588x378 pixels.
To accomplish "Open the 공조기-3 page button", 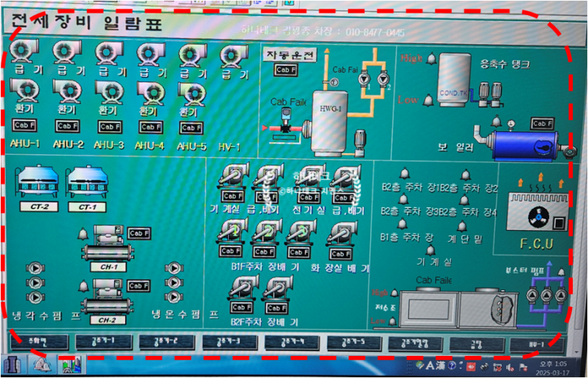I will 230,342.
